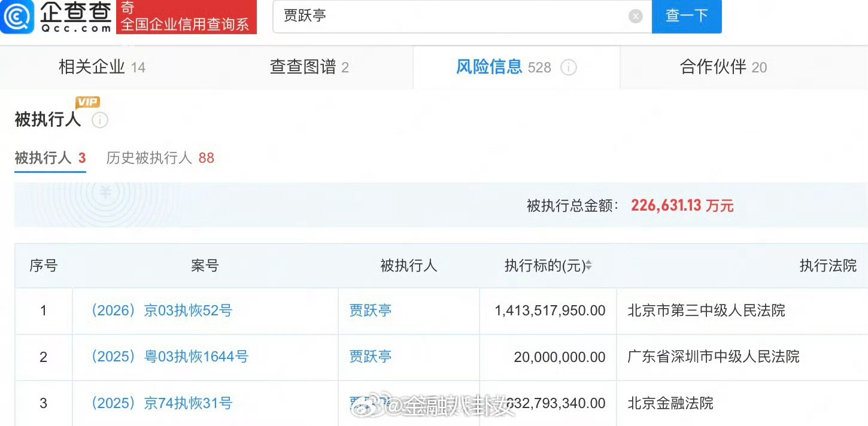Open the 查查图谱 tab
The height and width of the screenshot is (426, 868).
(309, 68)
